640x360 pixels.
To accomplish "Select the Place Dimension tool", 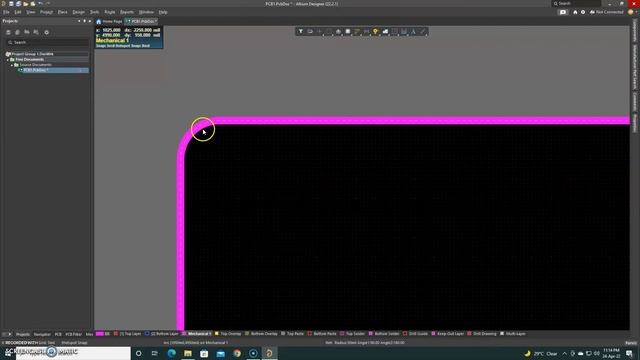I will tap(404, 31).
